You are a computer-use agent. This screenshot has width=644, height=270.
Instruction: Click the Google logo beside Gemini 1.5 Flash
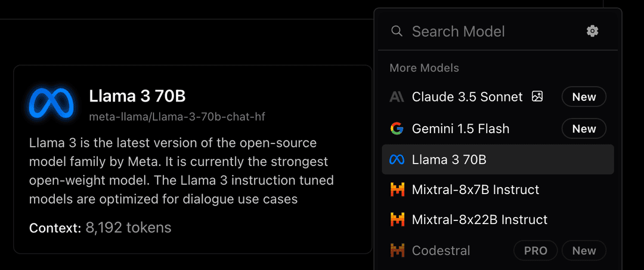pos(397,129)
